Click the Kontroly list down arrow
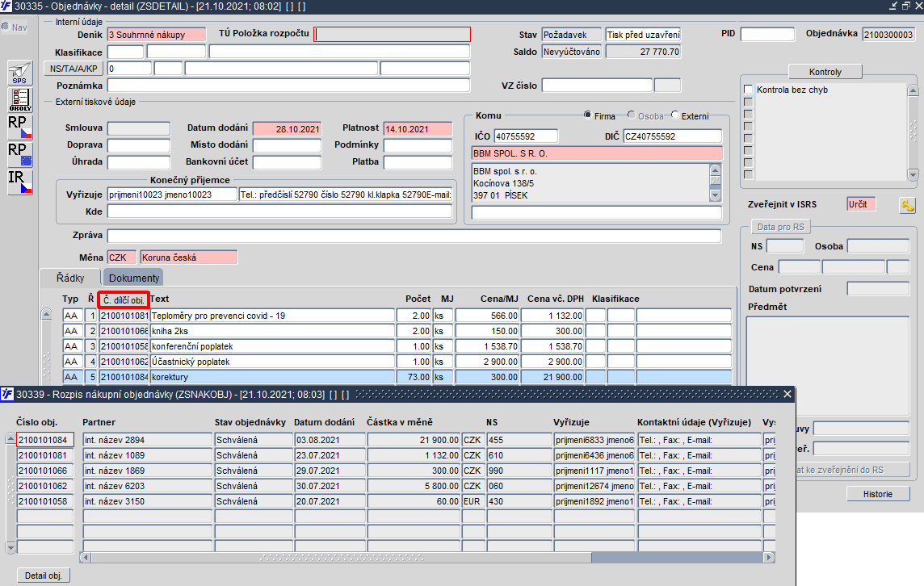This screenshot has width=924, height=586. tap(913, 175)
